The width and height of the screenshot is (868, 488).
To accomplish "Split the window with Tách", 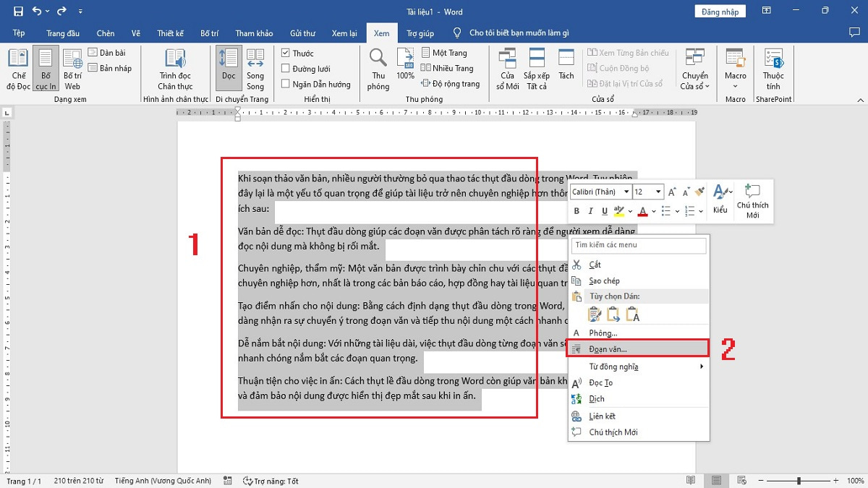I will 566,65.
